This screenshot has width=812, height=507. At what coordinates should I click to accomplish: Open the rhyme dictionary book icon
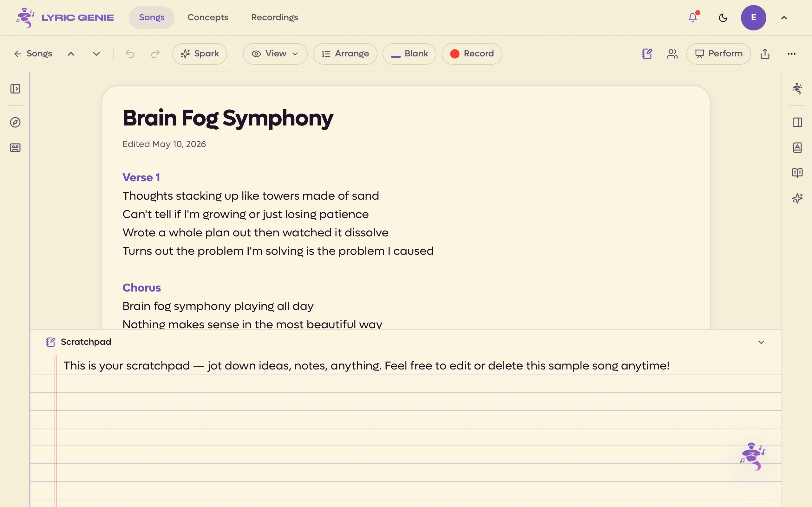tap(797, 173)
